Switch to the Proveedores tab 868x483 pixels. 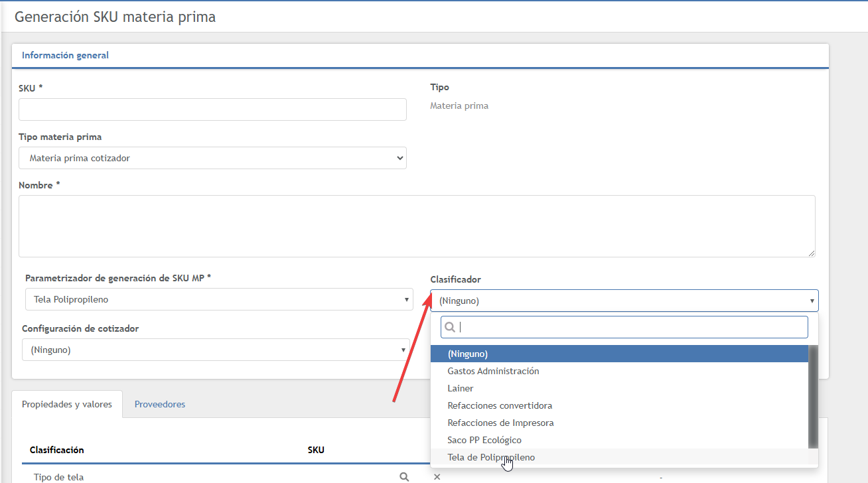(160, 404)
